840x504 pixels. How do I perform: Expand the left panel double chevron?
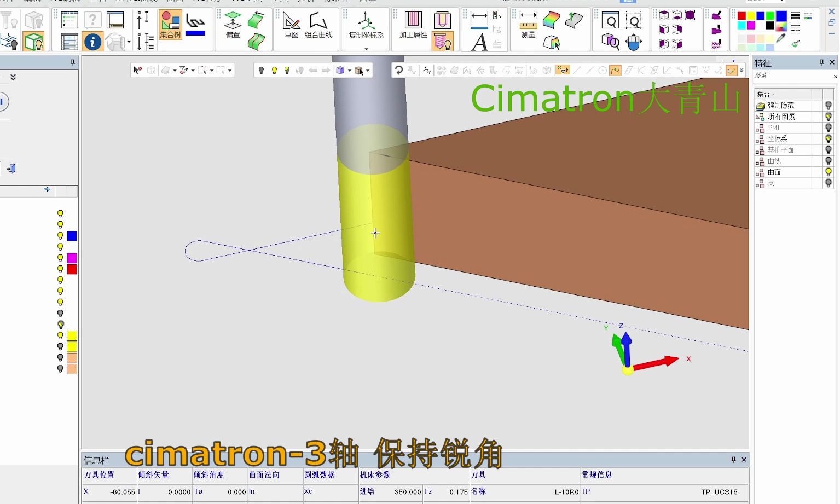click(13, 77)
